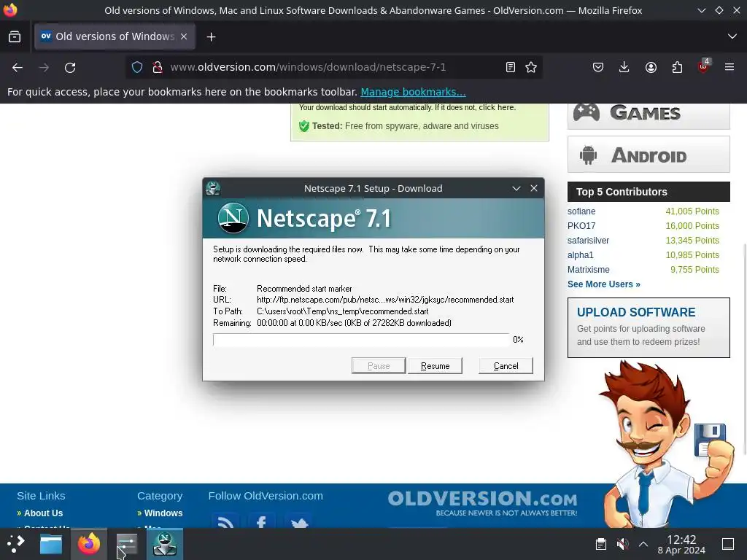Open the Pocket save icon

click(598, 67)
